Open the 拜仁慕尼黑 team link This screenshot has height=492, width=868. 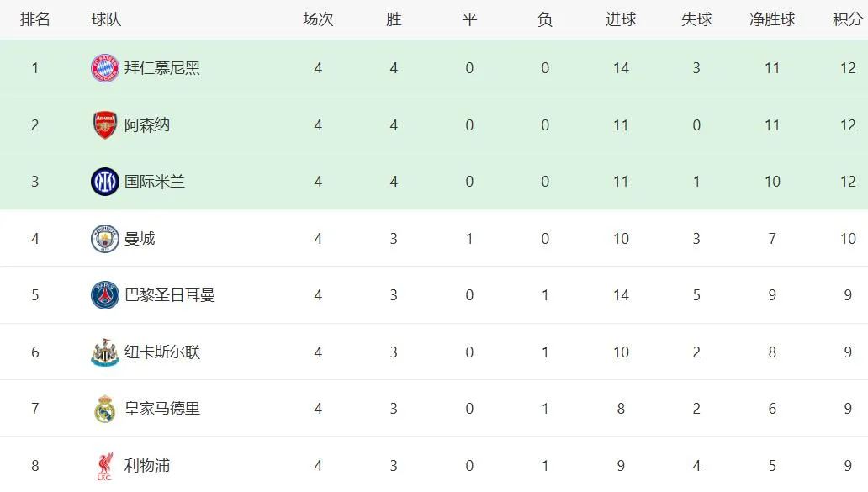tap(162, 68)
